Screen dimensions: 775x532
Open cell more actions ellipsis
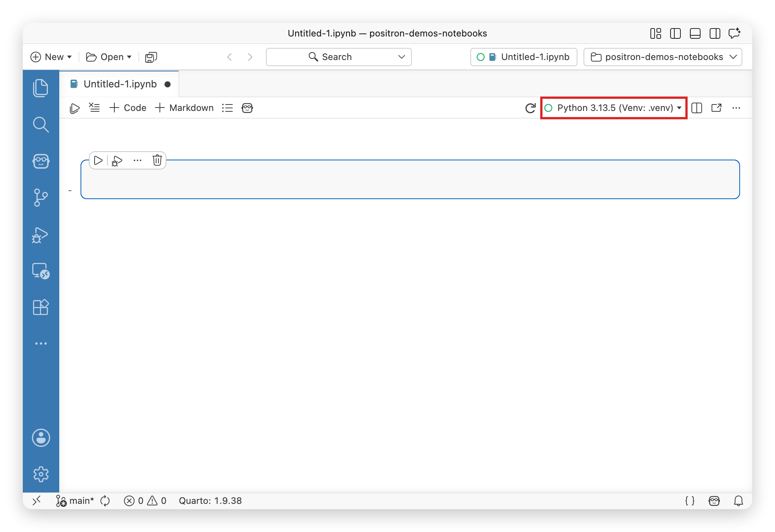point(138,160)
